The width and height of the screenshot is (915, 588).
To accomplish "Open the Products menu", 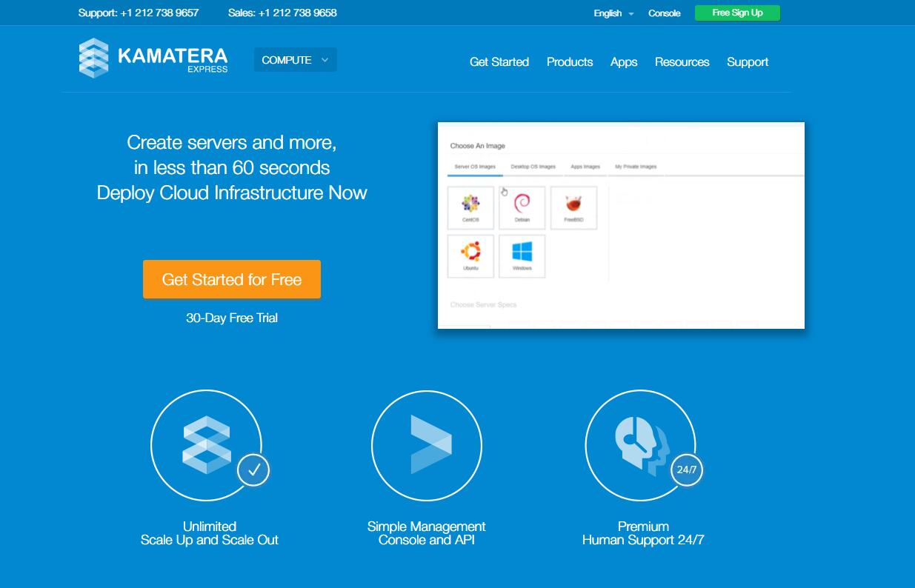I will 570,62.
